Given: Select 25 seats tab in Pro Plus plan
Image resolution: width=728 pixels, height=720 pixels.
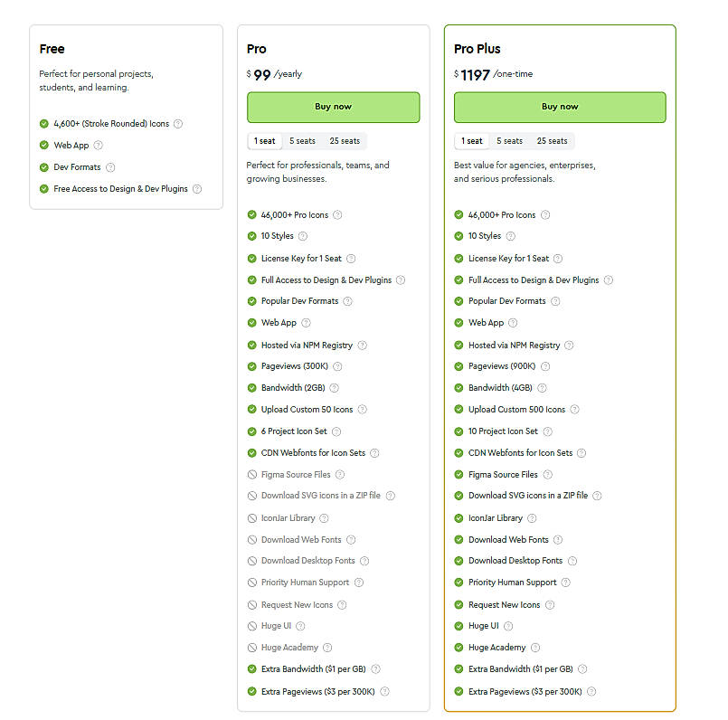Looking at the screenshot, I should pos(552,141).
